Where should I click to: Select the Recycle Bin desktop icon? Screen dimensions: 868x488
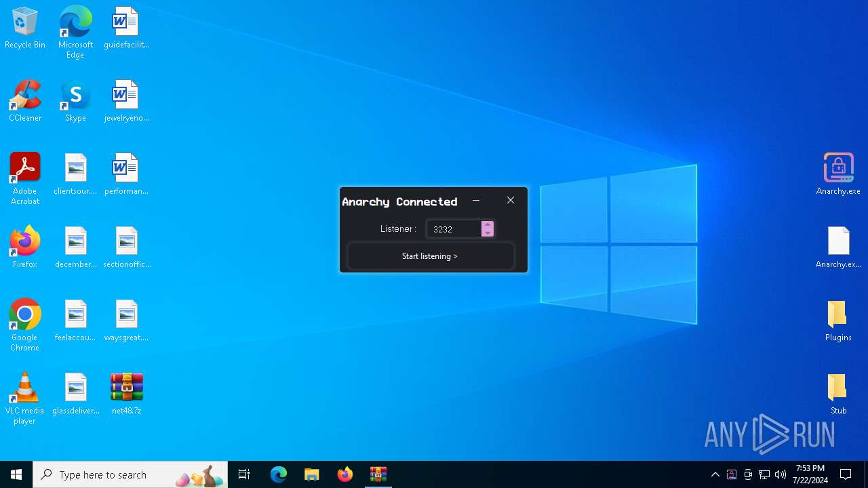pos(25,28)
